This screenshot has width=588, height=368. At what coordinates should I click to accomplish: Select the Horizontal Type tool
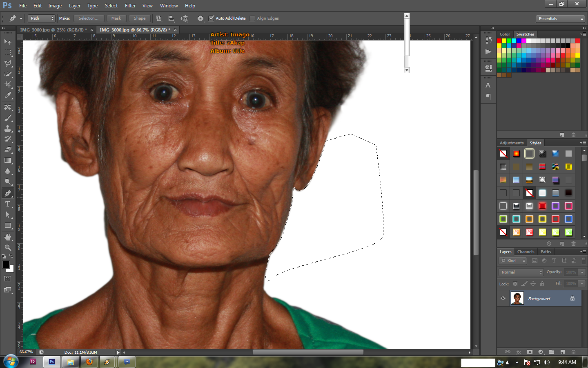click(x=8, y=204)
